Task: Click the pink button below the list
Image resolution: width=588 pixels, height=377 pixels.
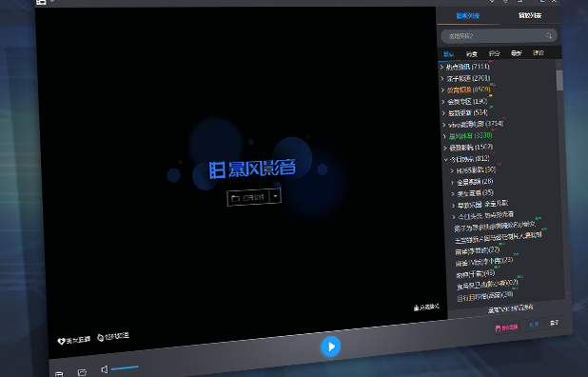Action: click(506, 327)
